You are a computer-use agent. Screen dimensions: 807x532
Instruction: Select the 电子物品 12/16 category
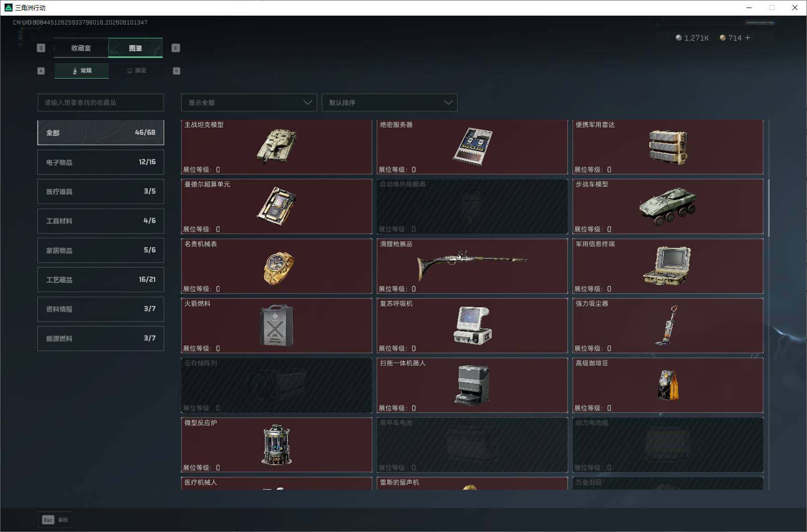coord(101,162)
